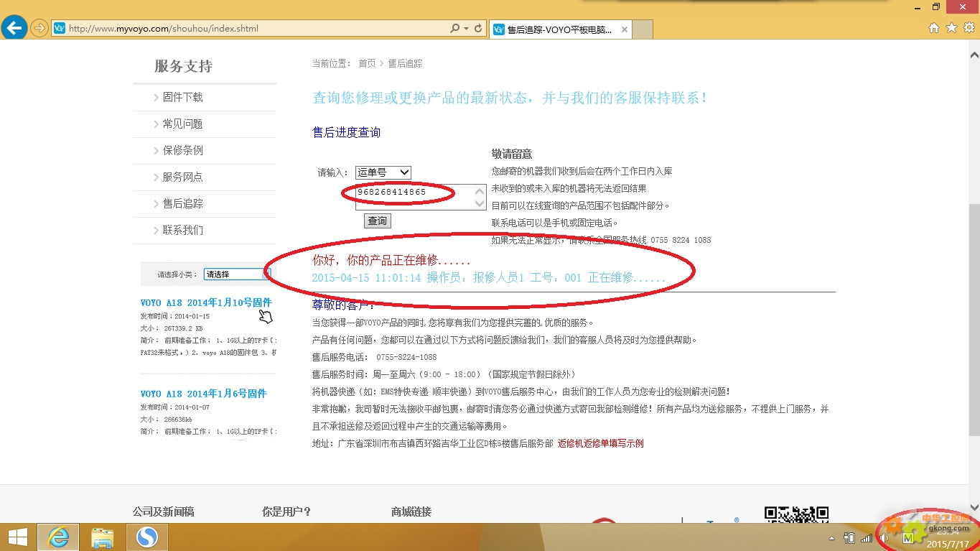
Task: Open 联系我们 in the service sidebar
Action: (182, 230)
